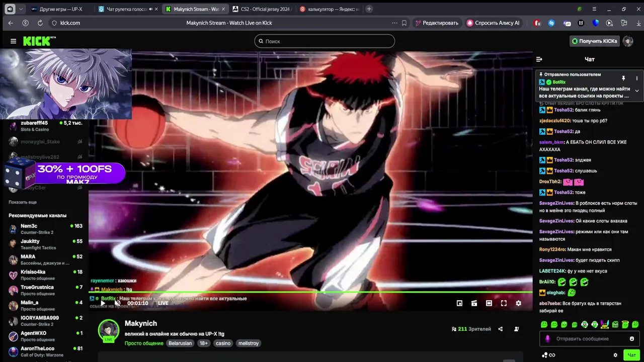Viewport: 644px width, 362px height.
Task: Close the Makynich Stream tab
Action: [x=223, y=9]
